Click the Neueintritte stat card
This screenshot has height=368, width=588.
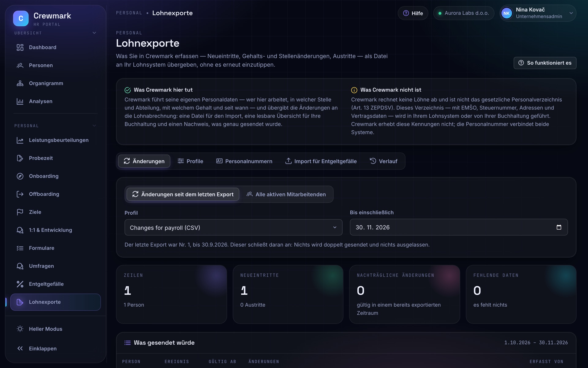tap(288, 294)
